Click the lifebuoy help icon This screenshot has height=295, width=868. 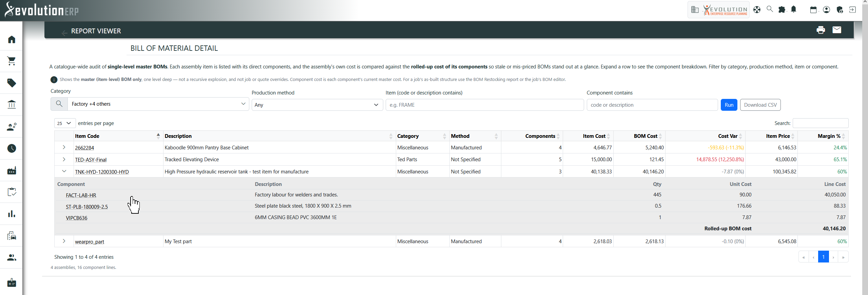point(757,9)
